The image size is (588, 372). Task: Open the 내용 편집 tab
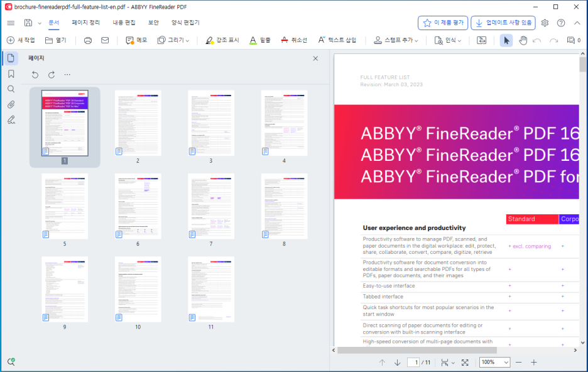coord(124,23)
